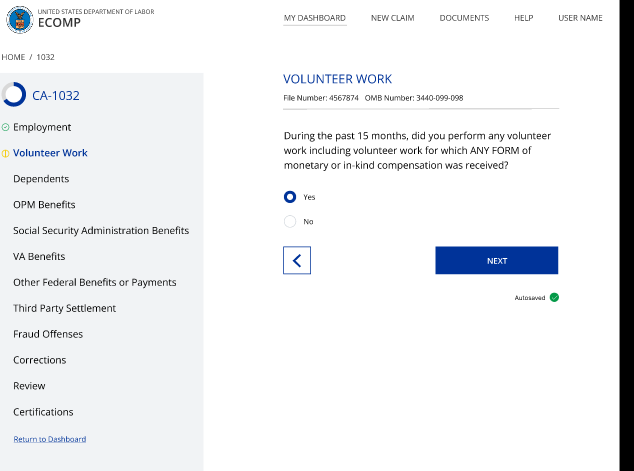This screenshot has width=634, height=471.
Task: Select the Yes radio button
Action: tap(290, 197)
